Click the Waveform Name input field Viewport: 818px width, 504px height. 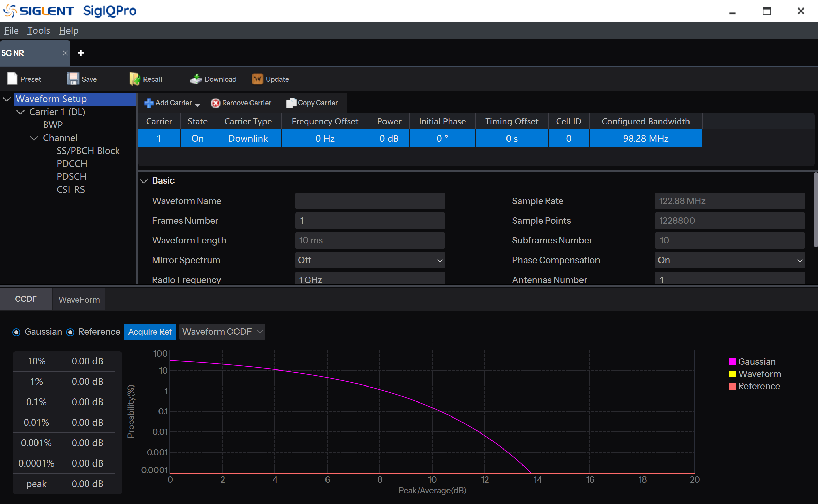pos(370,201)
